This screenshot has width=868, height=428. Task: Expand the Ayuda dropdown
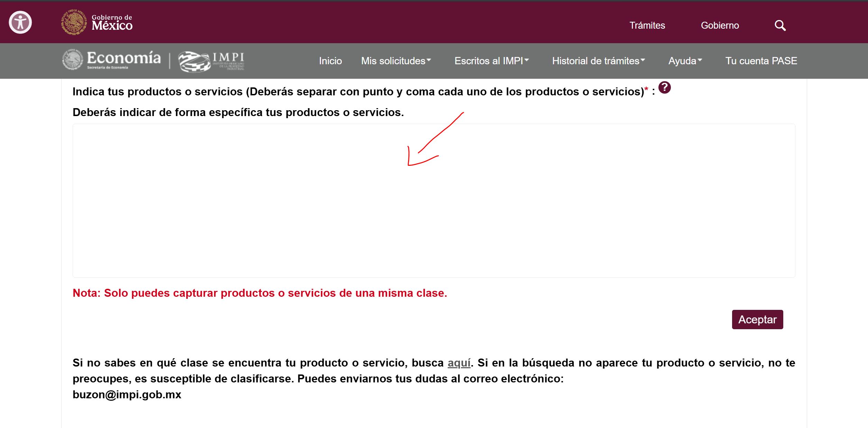tap(685, 61)
